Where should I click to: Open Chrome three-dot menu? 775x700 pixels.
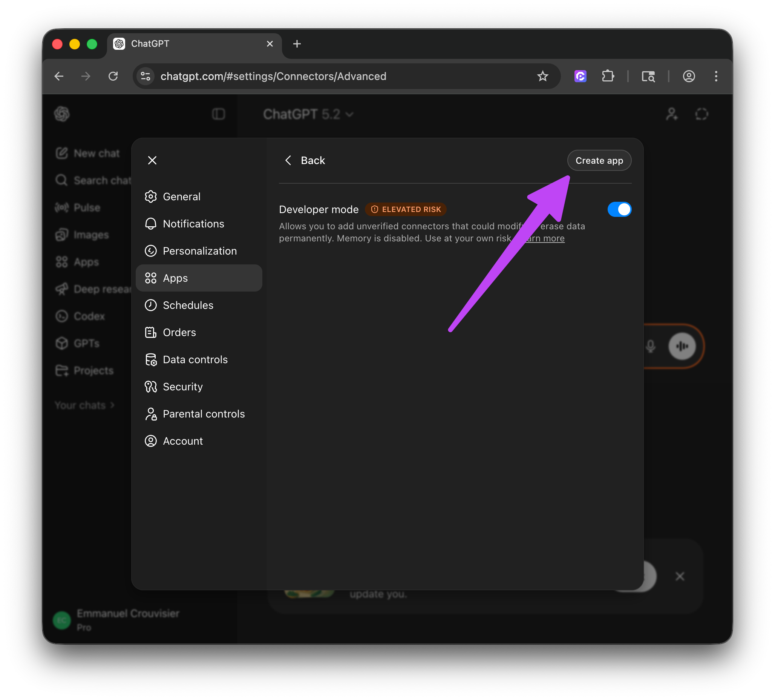[x=716, y=76]
